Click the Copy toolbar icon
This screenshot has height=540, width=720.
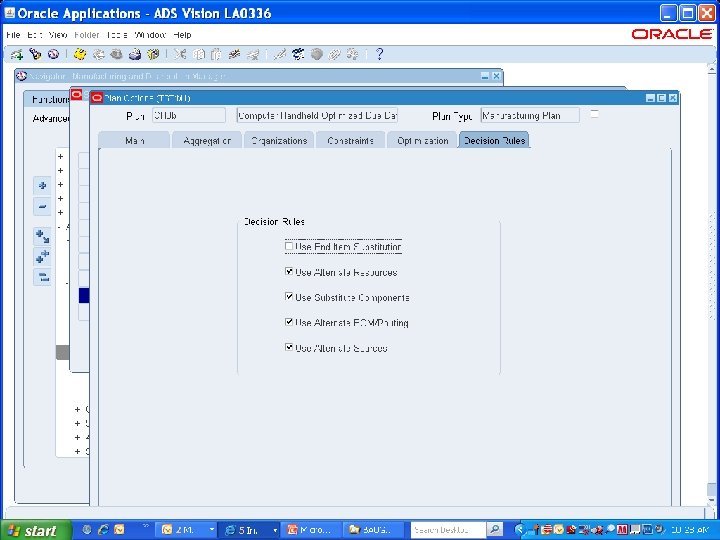click(198, 55)
